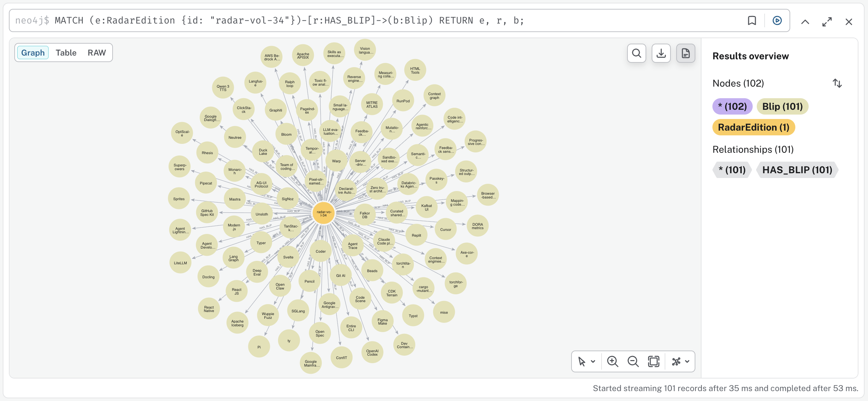Select the RadarEdition (1) node label
The height and width of the screenshot is (401, 868).
(x=754, y=128)
